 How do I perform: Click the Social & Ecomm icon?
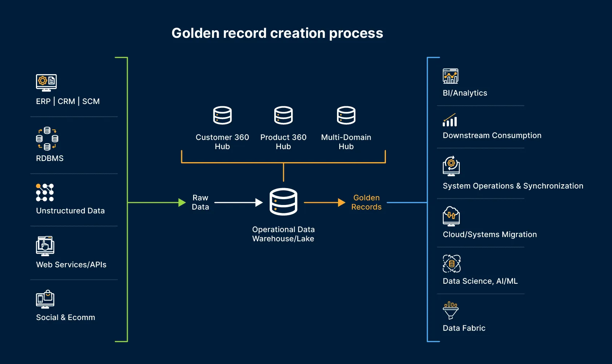[x=45, y=299]
